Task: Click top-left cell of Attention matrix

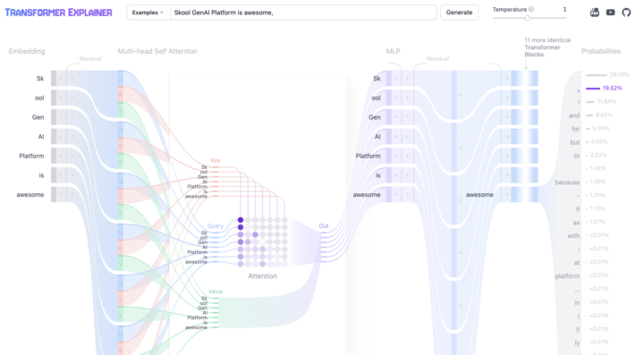Action: point(241,220)
